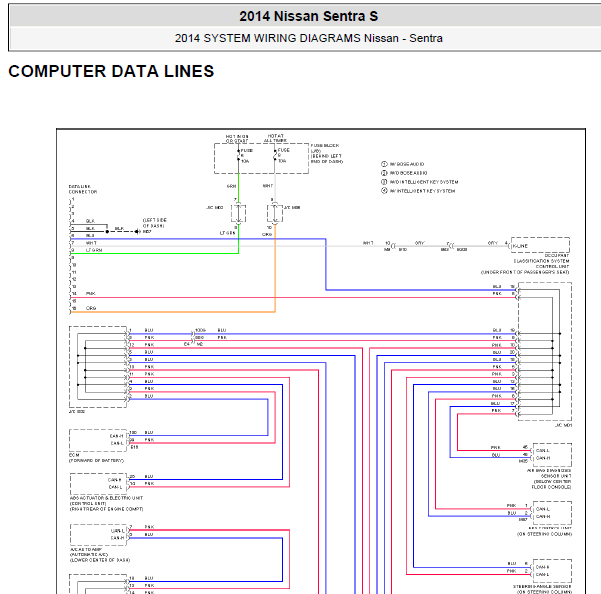The height and width of the screenshot is (594, 601).
Task: Click the 'ECM' component label
Action: (74, 455)
